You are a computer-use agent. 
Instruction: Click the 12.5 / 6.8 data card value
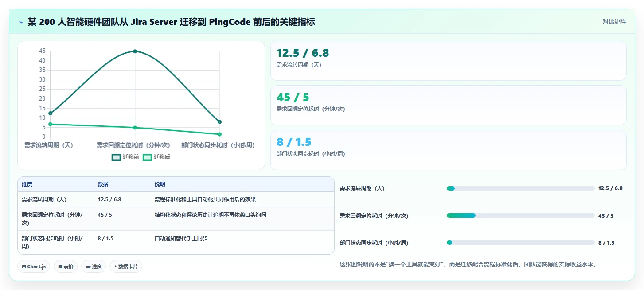tap(303, 53)
